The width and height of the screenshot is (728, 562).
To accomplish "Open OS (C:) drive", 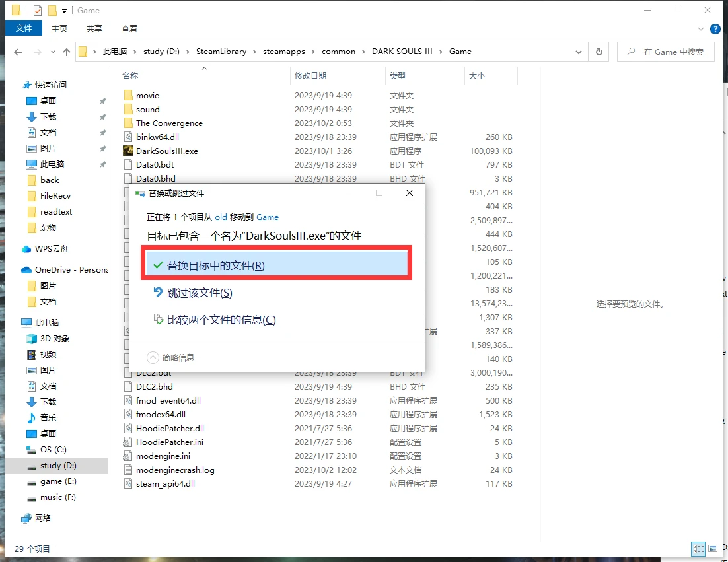I will 53,450.
